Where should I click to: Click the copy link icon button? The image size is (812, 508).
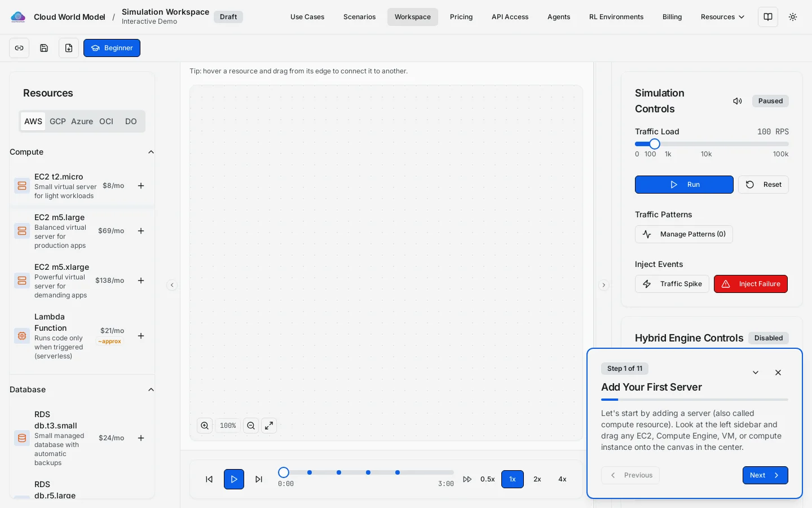[19, 48]
